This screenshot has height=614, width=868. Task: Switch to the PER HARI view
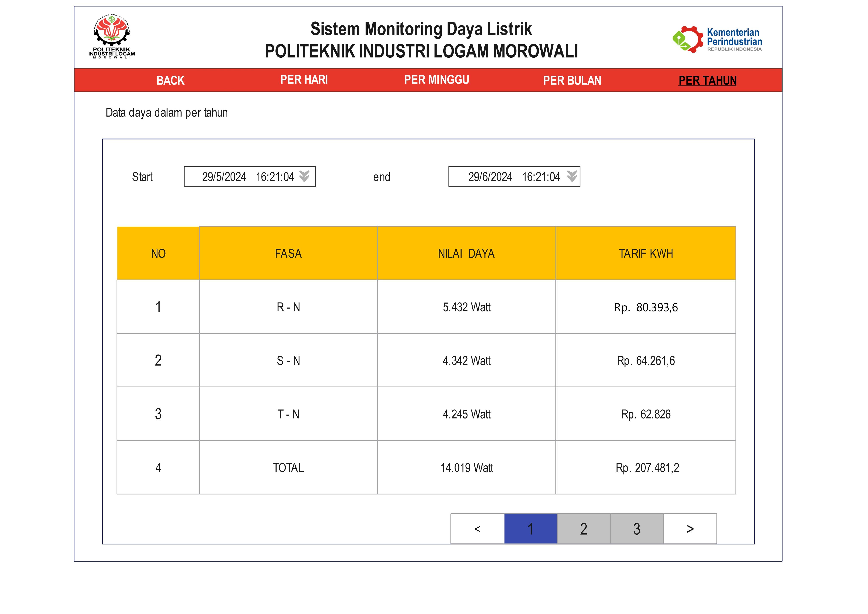click(304, 80)
